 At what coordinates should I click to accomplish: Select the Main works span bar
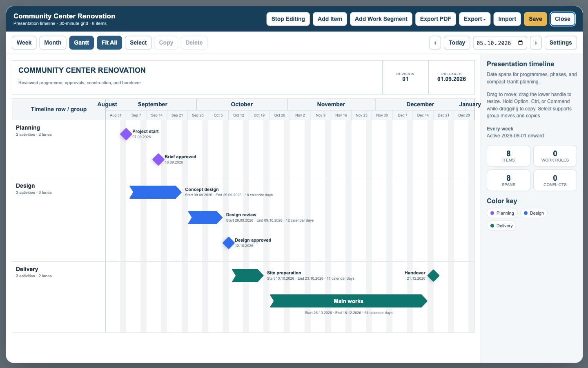[349, 301]
